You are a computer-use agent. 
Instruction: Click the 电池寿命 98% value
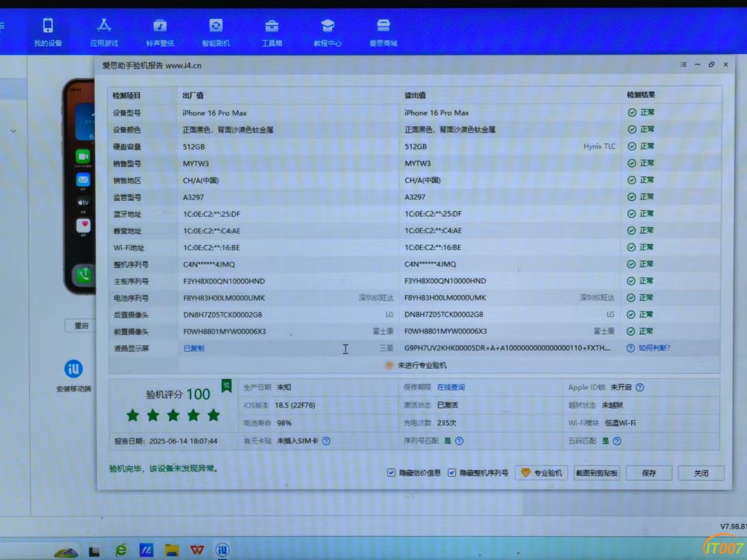click(284, 423)
